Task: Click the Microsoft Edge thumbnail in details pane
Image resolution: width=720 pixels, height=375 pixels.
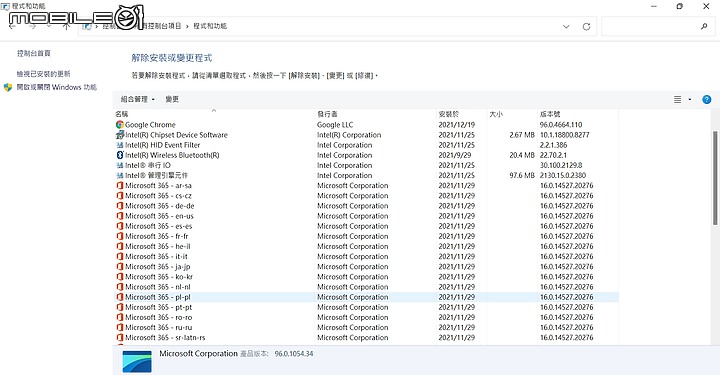Action: tap(137, 361)
